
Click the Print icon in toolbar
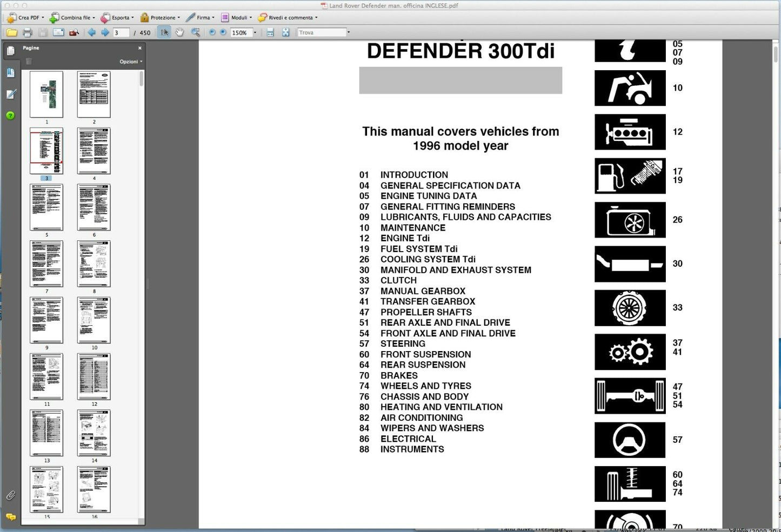[x=28, y=32]
